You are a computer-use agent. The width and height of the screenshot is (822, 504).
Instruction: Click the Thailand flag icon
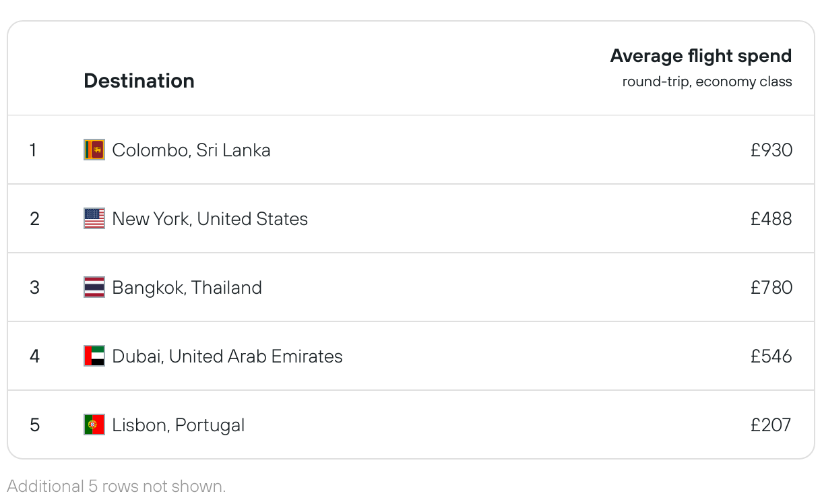coord(94,287)
